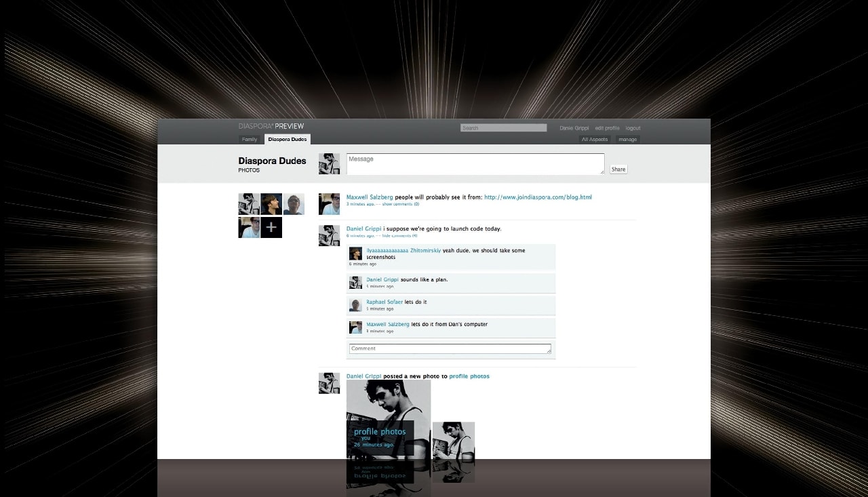Viewport: 868px width, 497px height.
Task: Click Raphael Sofaer's comment avatar
Action: coord(355,305)
